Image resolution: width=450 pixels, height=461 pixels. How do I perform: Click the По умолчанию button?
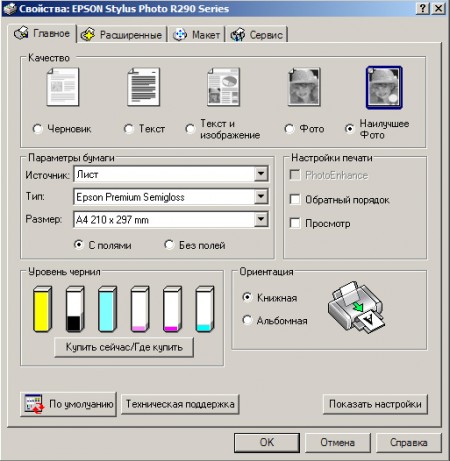coord(68,404)
